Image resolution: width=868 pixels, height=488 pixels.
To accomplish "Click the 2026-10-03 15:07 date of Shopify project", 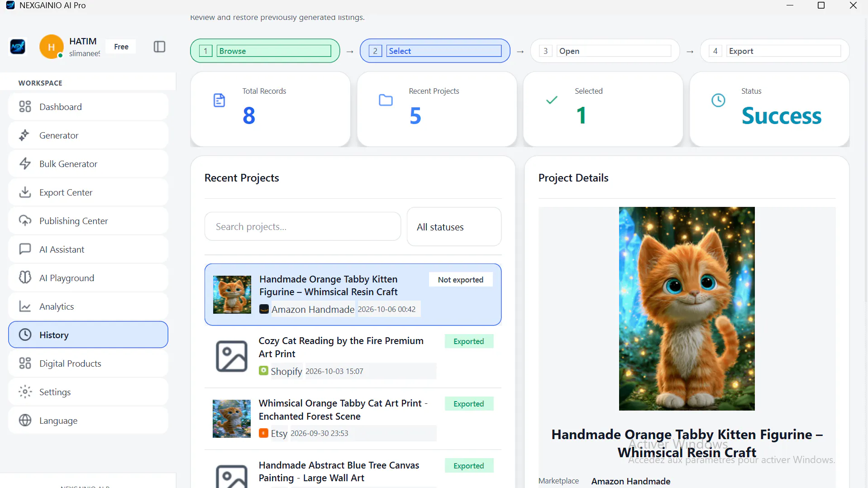I will point(334,371).
